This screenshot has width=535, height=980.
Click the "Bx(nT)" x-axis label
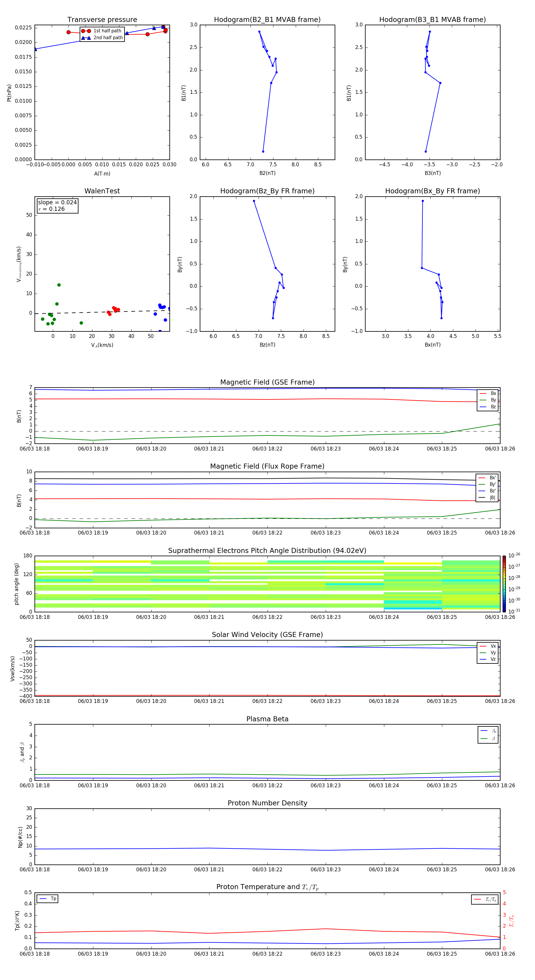(x=432, y=345)
